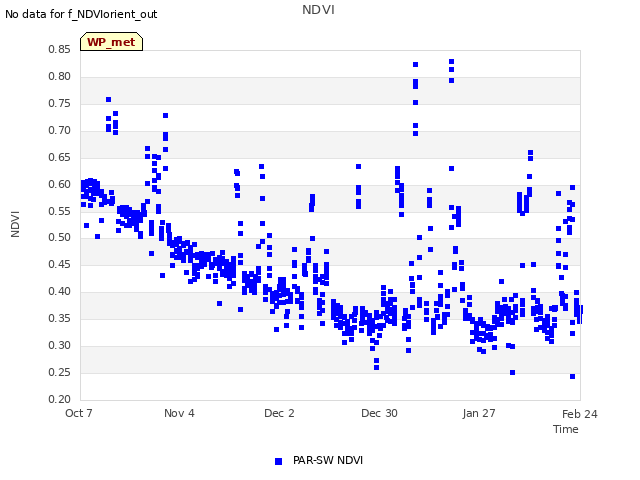Click the 0.35 y-axis tick label
This screenshot has width=640, height=480.
(60, 318)
